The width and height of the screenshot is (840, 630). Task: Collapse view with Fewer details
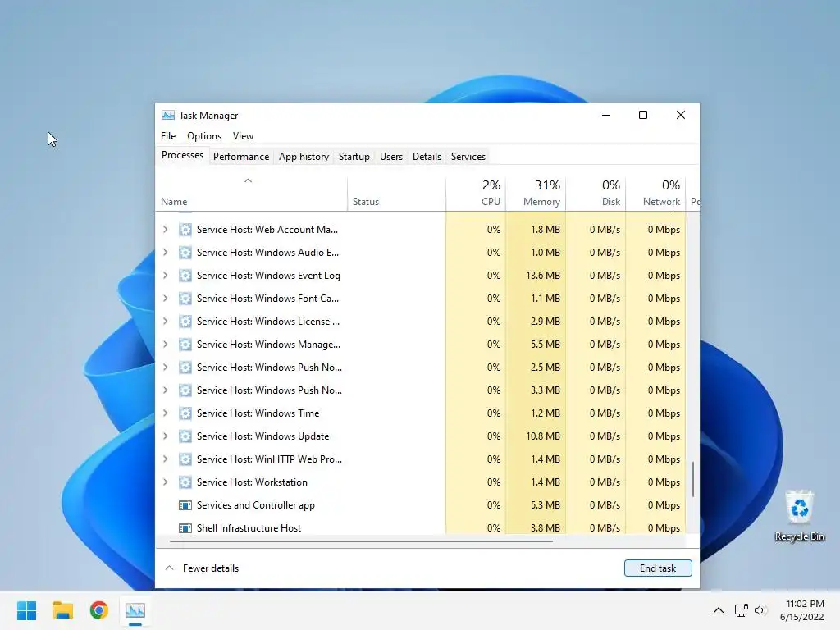coord(202,568)
